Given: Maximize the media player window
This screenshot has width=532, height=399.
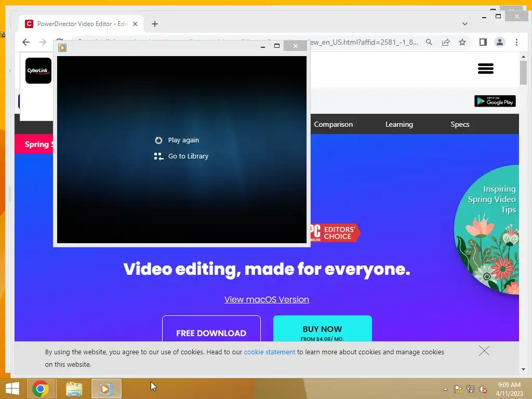Looking at the screenshot, I should click(277, 46).
